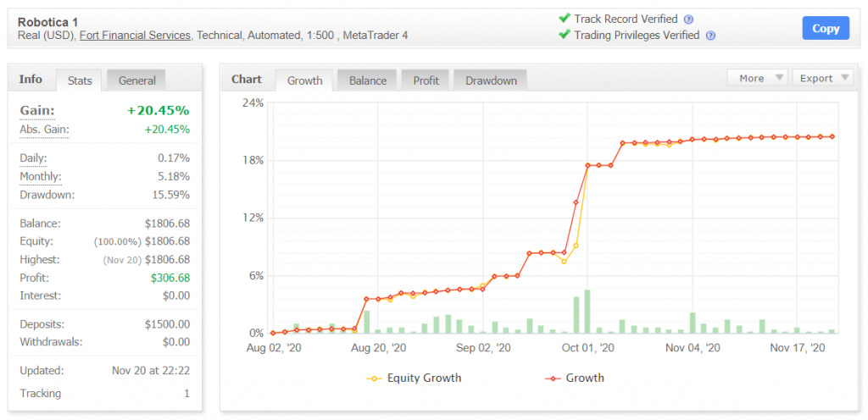868x420 pixels.
Task: Click the tallest green bar near Oct 01
Action: click(587, 312)
